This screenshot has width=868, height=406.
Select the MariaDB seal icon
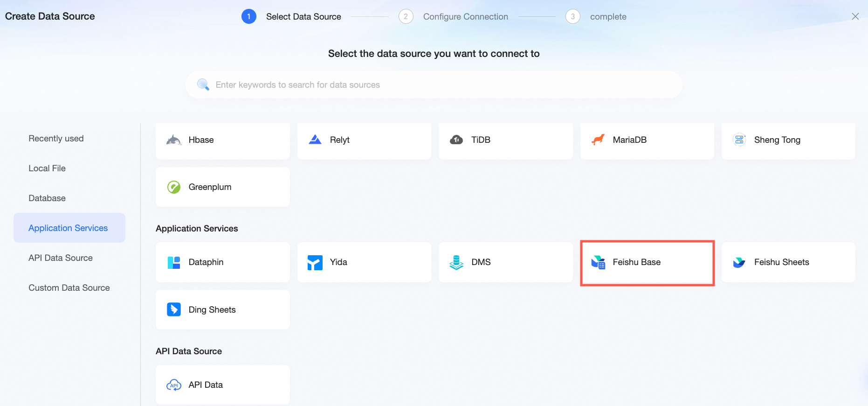click(x=598, y=140)
